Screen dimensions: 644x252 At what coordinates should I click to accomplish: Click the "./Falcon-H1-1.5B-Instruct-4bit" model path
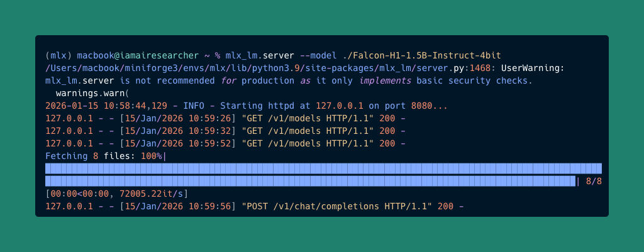pyautogui.click(x=422, y=55)
